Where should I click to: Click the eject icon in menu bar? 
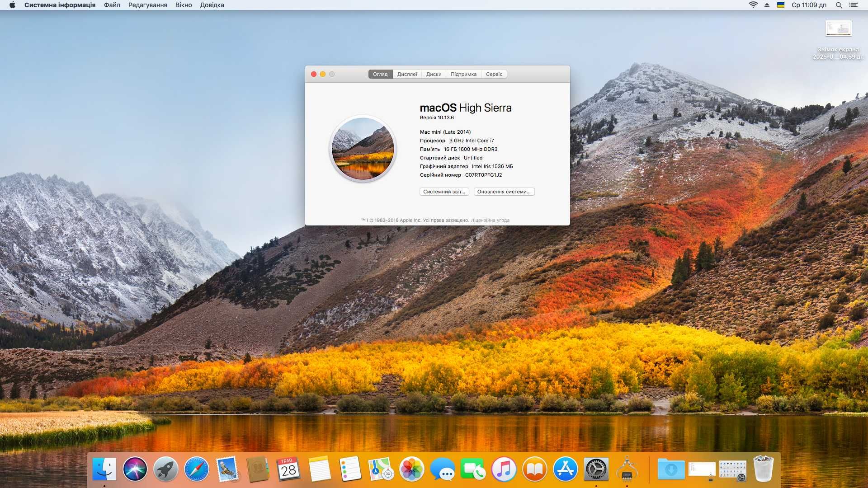click(767, 5)
